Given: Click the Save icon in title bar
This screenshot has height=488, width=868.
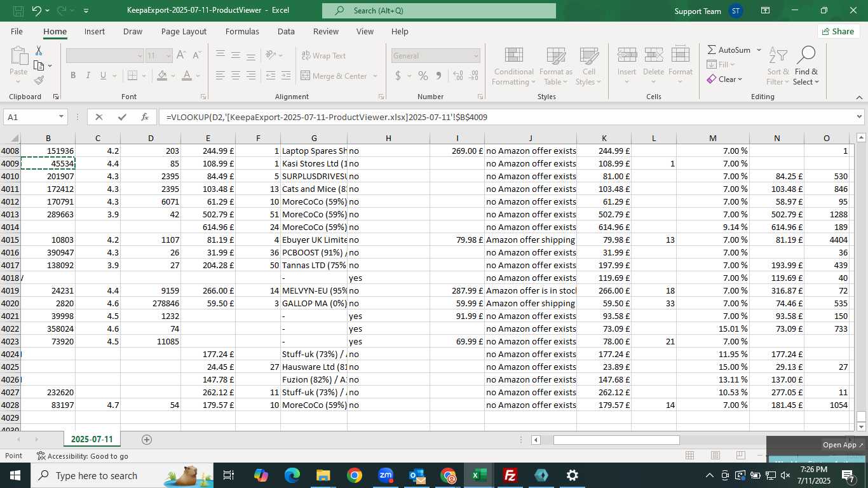Looking at the screenshot, I should 18,11.
